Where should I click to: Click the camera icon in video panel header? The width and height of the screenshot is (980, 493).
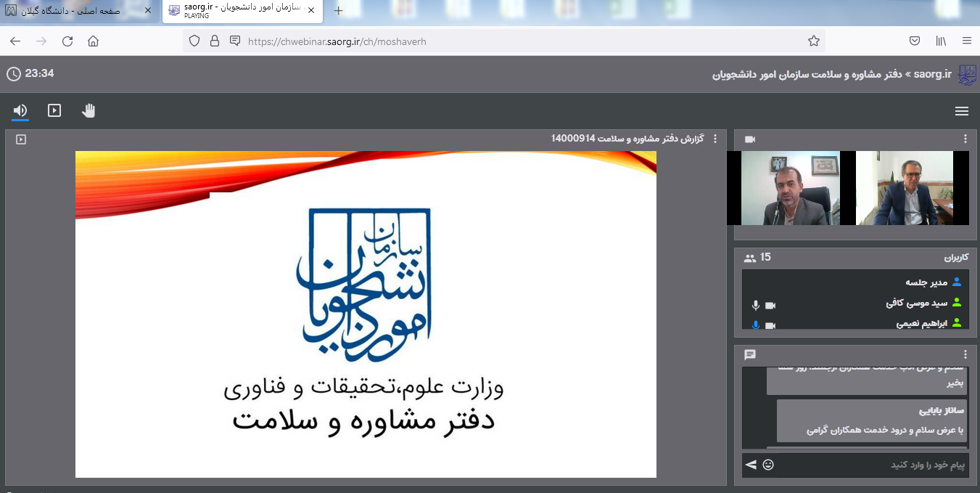750,139
